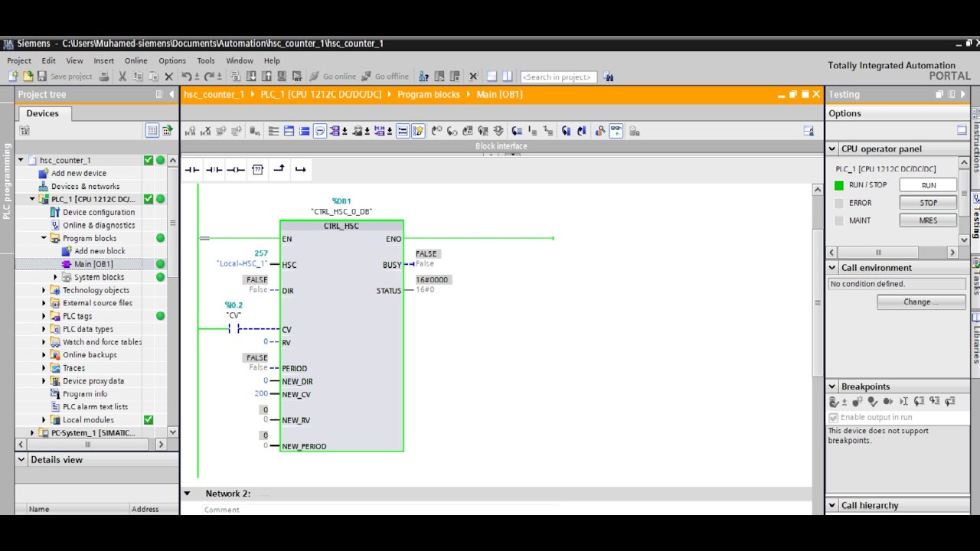This screenshot has height=551, width=980.
Task: Collapse the hsc_counter_1 project node
Action: (x=21, y=161)
